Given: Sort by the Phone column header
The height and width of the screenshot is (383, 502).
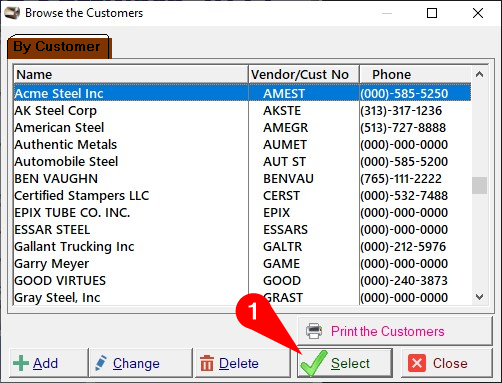Looking at the screenshot, I should 415,74.
